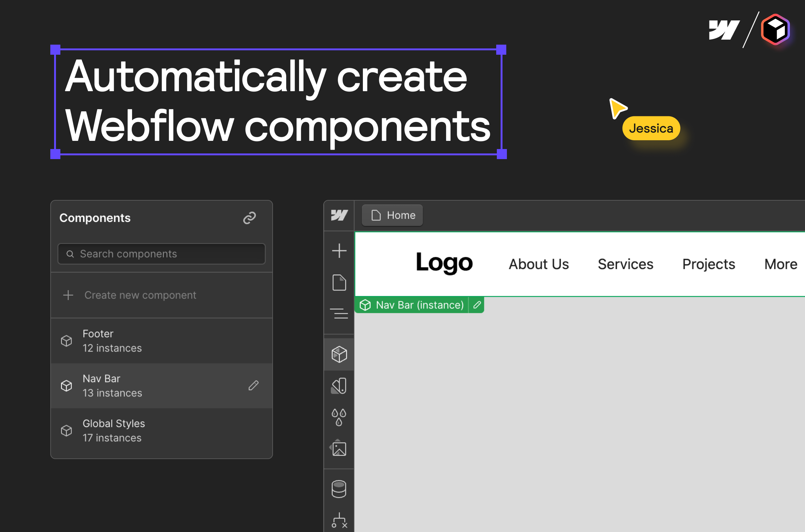Viewport: 805px width, 532px height.
Task: Click the plus icon beside Create new component
Action: (68, 295)
